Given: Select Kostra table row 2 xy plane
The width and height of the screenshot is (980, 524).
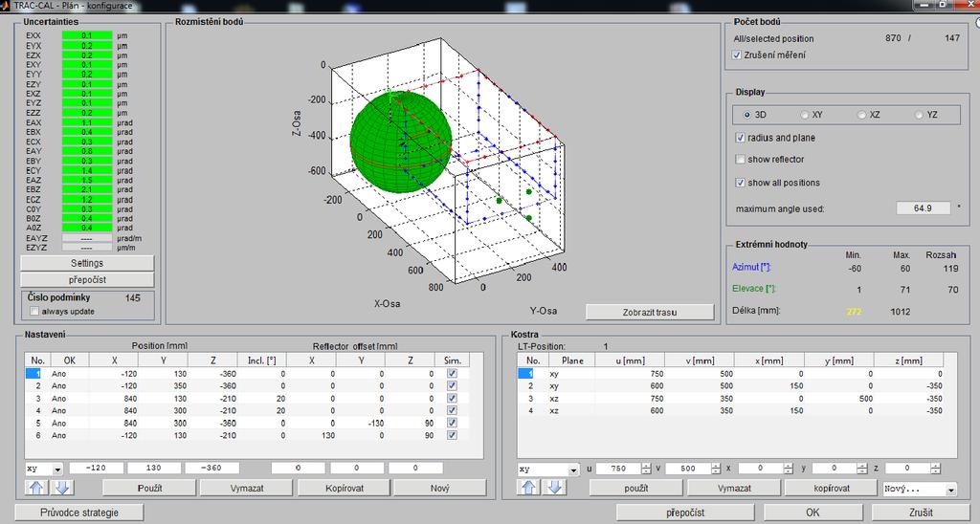Looking at the screenshot, I should tap(730, 386).
